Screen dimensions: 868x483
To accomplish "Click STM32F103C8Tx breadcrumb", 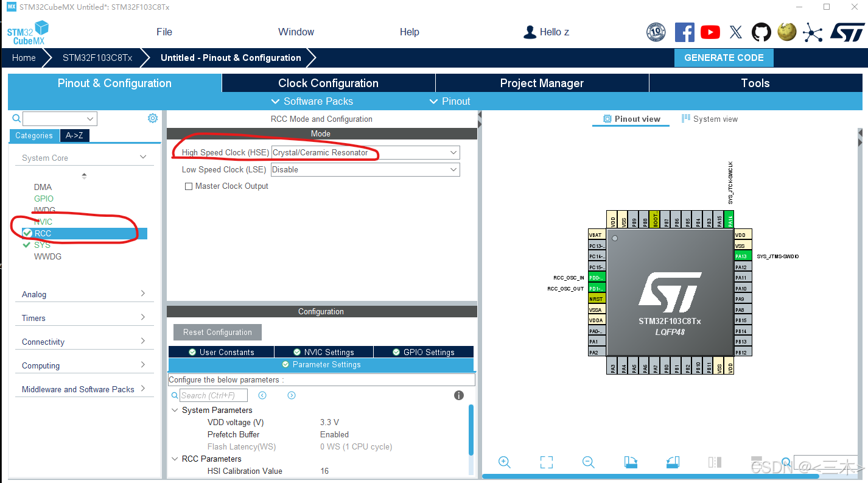I will [x=97, y=58].
